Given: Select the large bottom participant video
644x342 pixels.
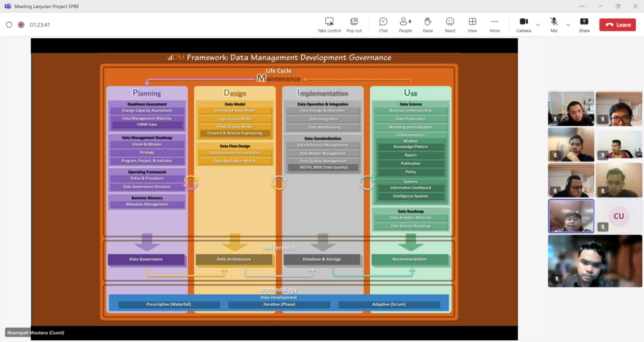Looking at the screenshot, I should point(595,261).
